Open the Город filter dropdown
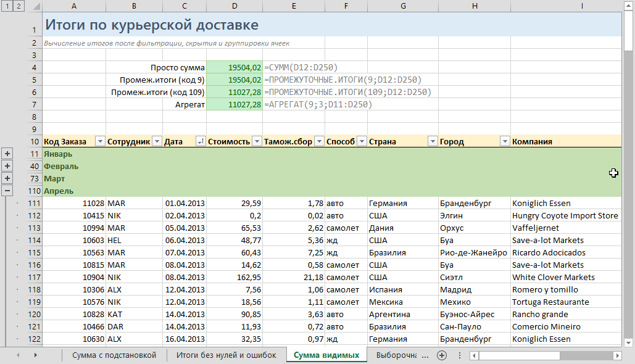This screenshot has width=635, height=364. 505,141
